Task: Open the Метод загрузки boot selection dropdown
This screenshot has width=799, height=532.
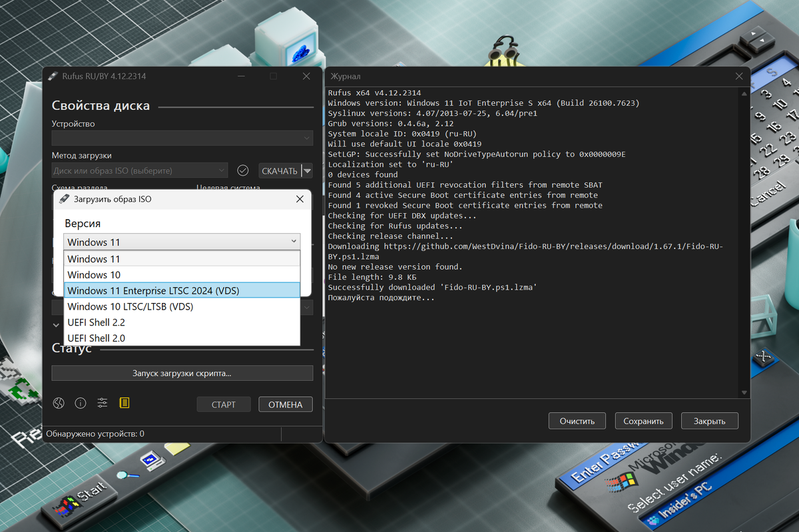Action: coord(140,170)
